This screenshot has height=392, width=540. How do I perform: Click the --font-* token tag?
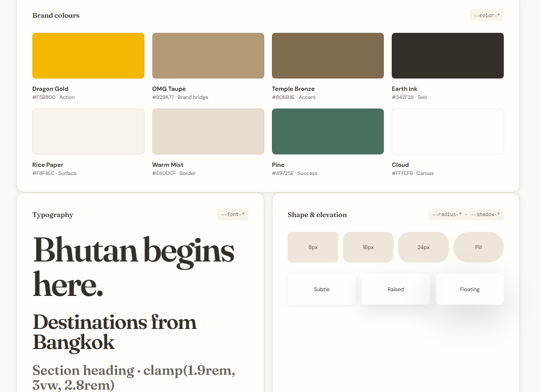(x=233, y=214)
